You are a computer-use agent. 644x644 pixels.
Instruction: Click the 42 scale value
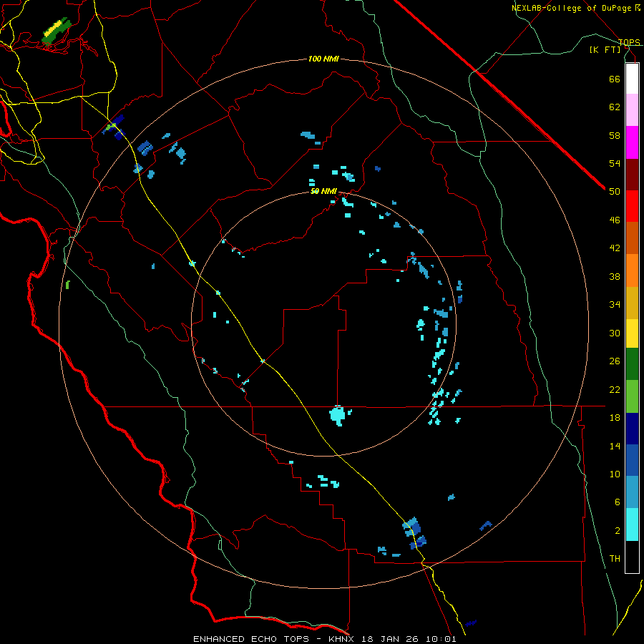point(615,248)
